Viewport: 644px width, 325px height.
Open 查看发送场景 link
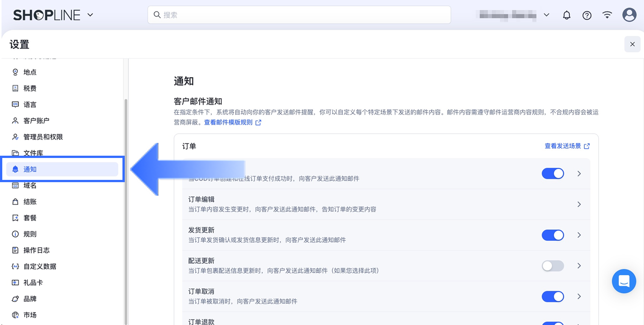pos(563,146)
